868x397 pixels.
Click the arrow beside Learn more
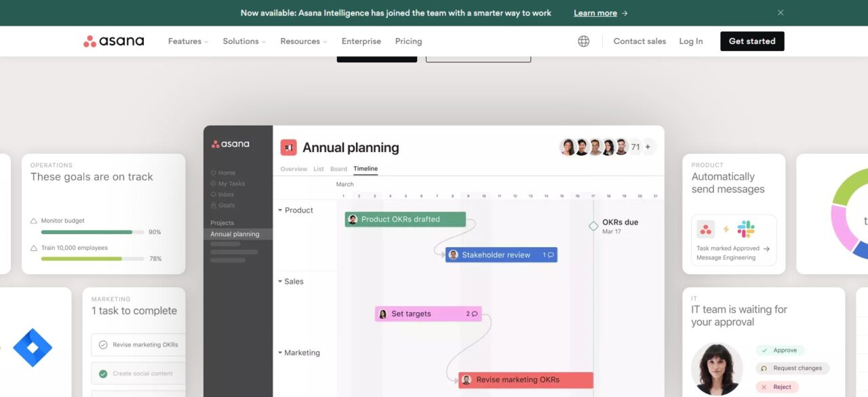(x=625, y=13)
